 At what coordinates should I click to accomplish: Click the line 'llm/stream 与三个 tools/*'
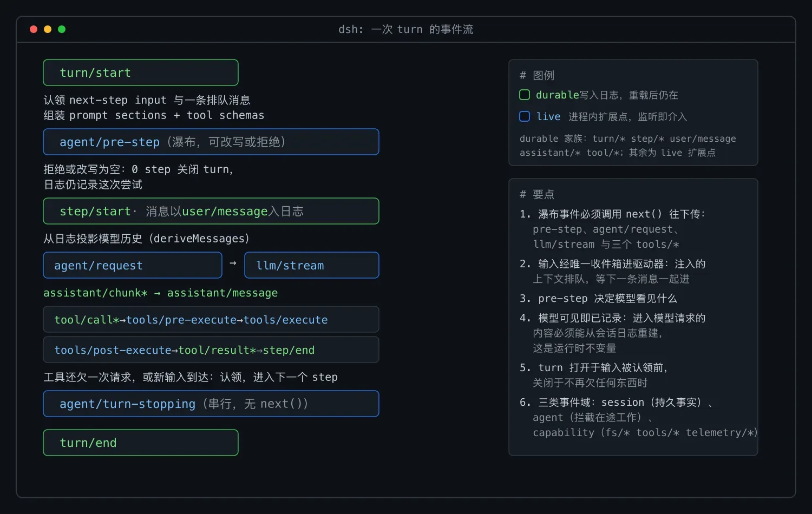click(x=606, y=244)
